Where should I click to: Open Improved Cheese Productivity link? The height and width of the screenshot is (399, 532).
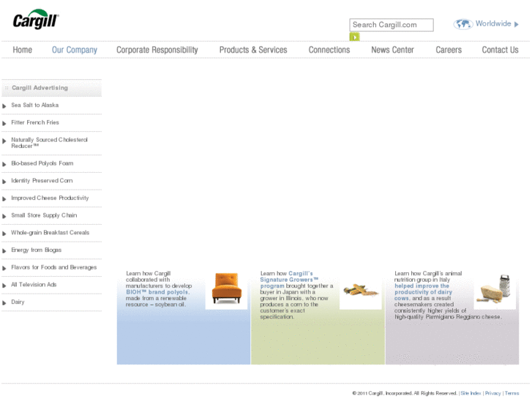(x=50, y=198)
